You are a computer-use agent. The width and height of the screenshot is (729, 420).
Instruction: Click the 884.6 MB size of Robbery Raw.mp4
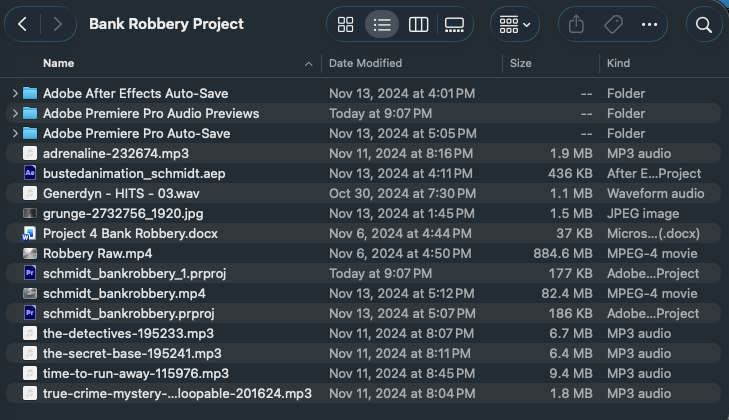click(563, 253)
